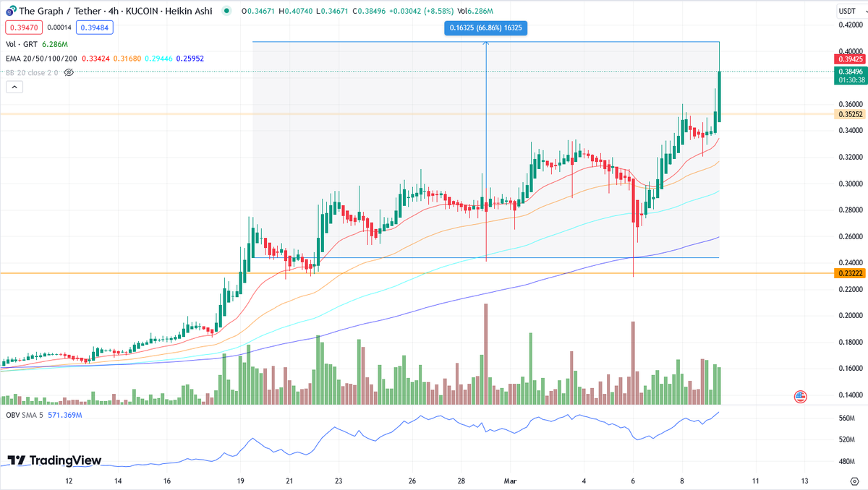
Task: Click date 11 on the time axis
Action: 755,481
